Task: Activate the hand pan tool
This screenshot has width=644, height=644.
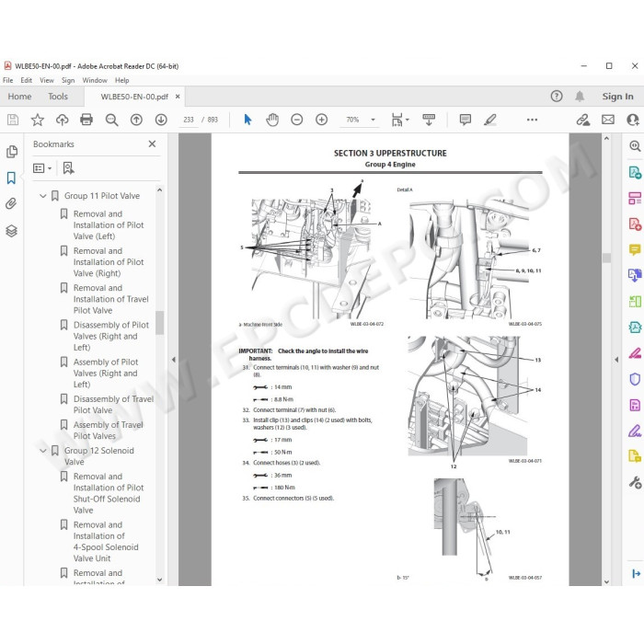Action: click(272, 120)
